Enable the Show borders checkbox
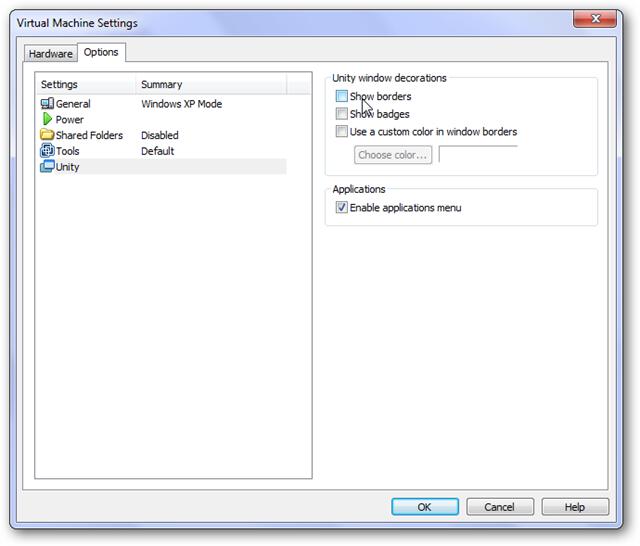 (x=342, y=96)
